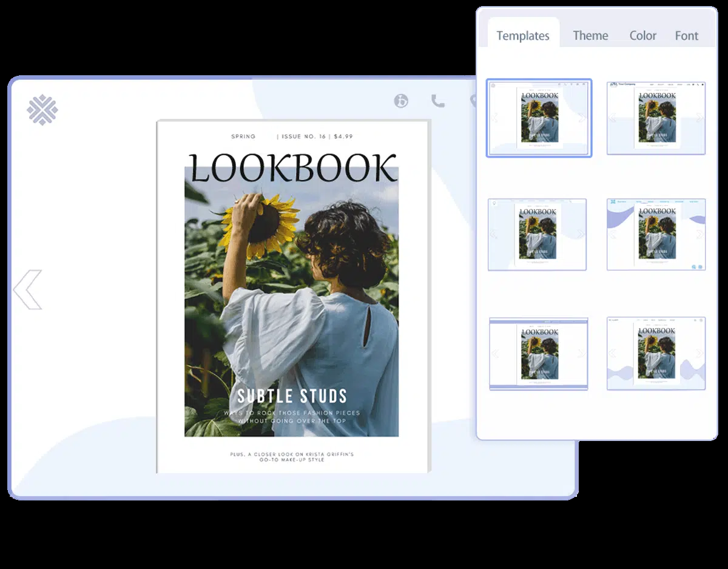Click the snowflake-style logo in the viewer header
This screenshot has width=728, height=569.
[x=42, y=110]
